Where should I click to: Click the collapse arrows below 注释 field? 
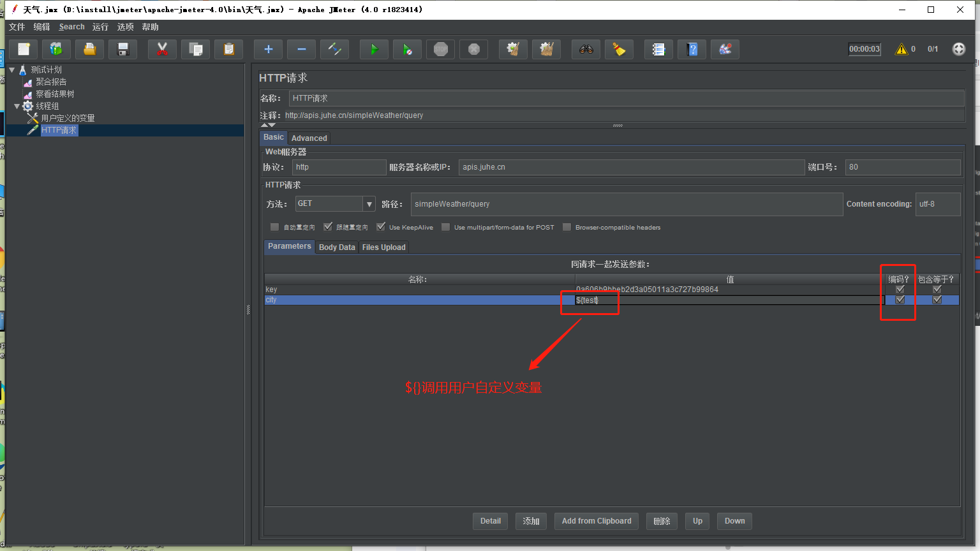pos(268,125)
